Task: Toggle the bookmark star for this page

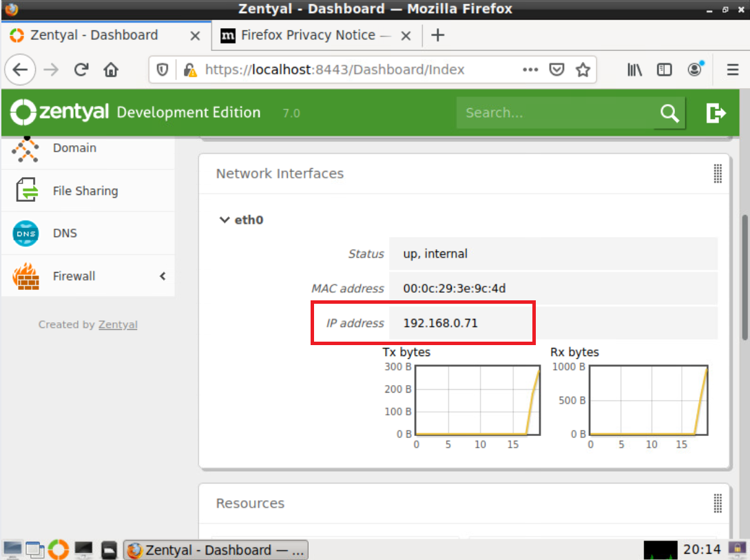Action: point(583,69)
